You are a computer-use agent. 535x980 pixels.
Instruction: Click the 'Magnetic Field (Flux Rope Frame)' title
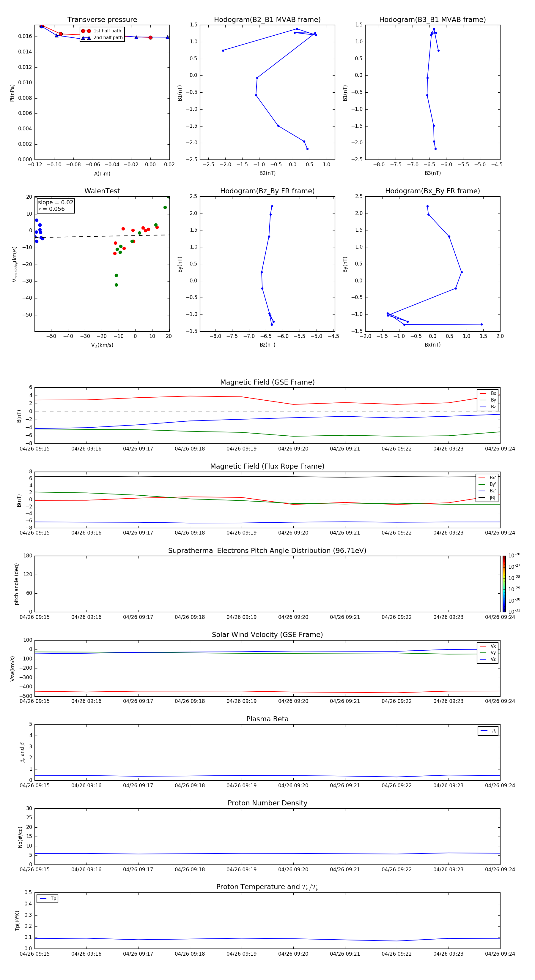tap(267, 467)
